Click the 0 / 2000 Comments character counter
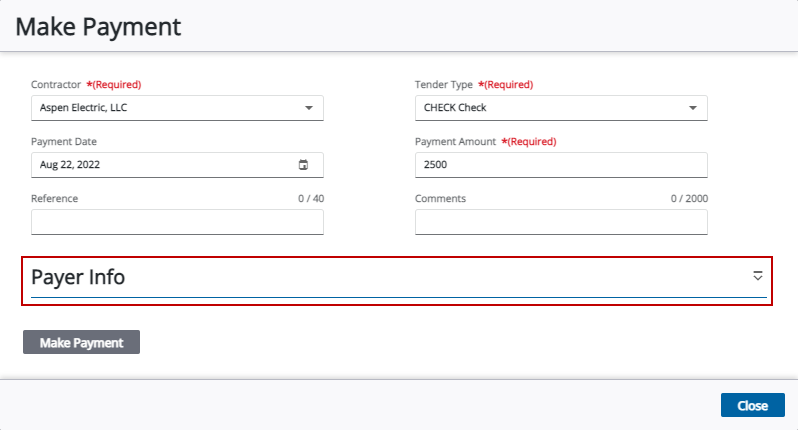798x430 pixels. tap(689, 198)
